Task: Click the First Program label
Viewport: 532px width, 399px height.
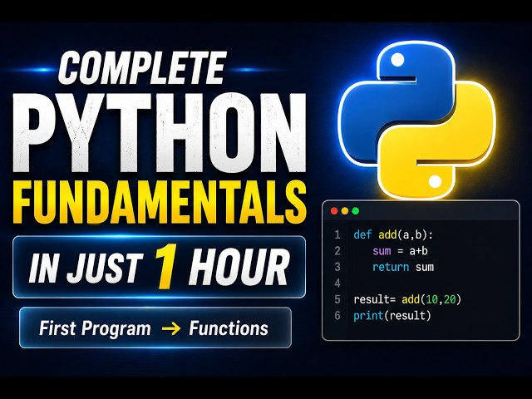Action: [95, 328]
